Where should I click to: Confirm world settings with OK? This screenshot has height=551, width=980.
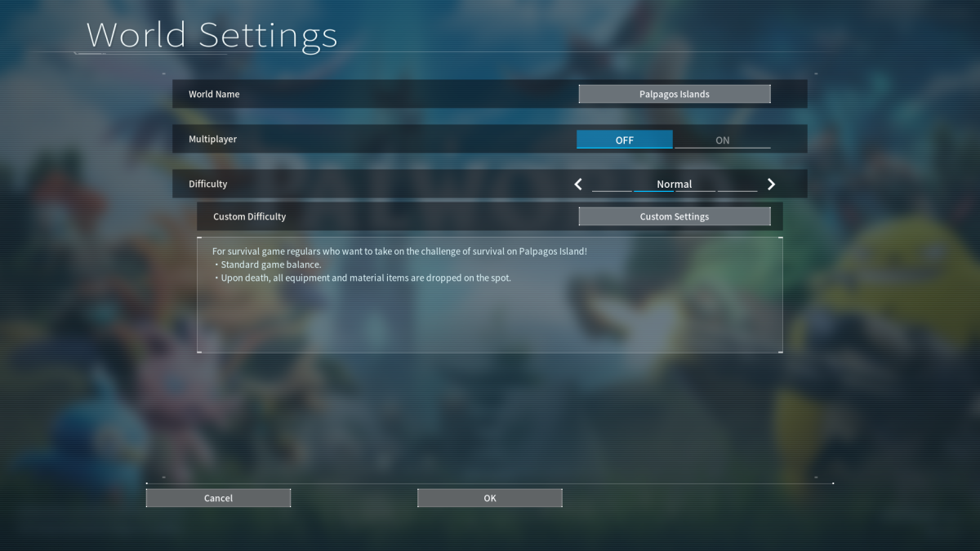(489, 498)
